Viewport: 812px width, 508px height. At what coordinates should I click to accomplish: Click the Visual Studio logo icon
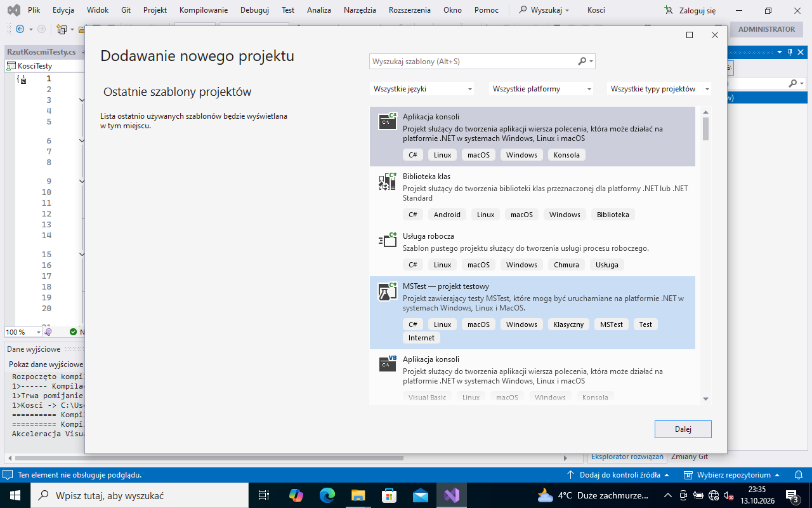pyautogui.click(x=13, y=10)
